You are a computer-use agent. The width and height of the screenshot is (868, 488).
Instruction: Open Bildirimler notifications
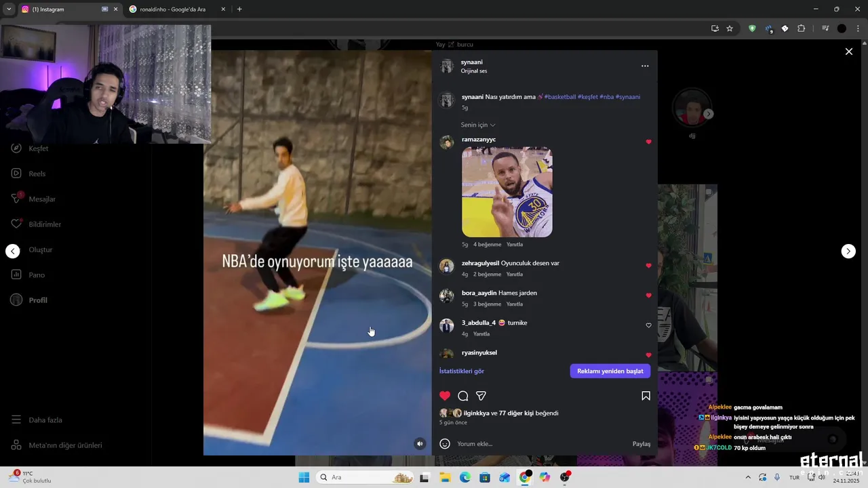[36, 224]
